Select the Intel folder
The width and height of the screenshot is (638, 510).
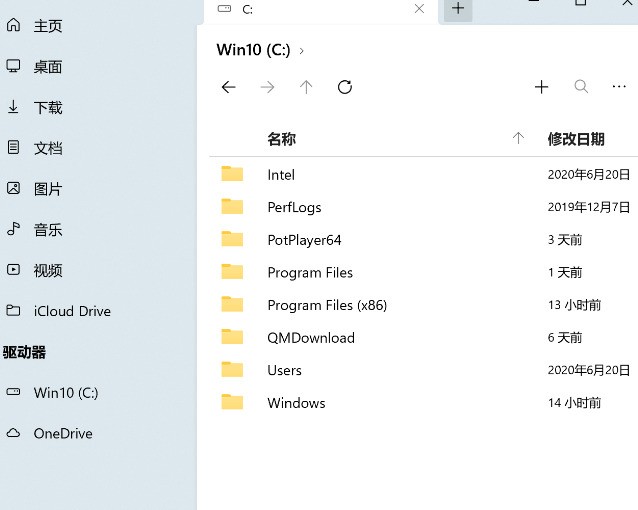coord(281,175)
